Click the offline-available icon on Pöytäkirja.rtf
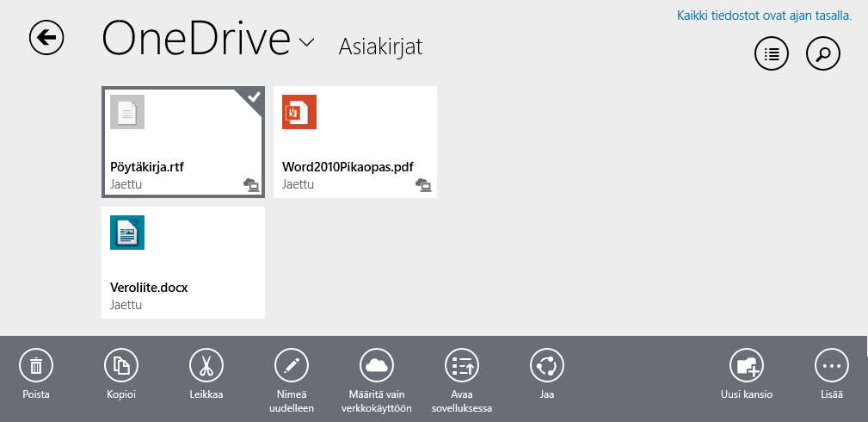 (252, 184)
